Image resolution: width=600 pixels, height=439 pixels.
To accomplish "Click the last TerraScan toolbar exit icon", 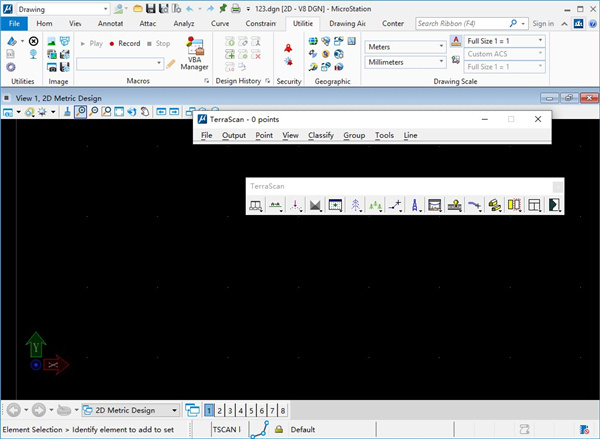I will pos(553,205).
